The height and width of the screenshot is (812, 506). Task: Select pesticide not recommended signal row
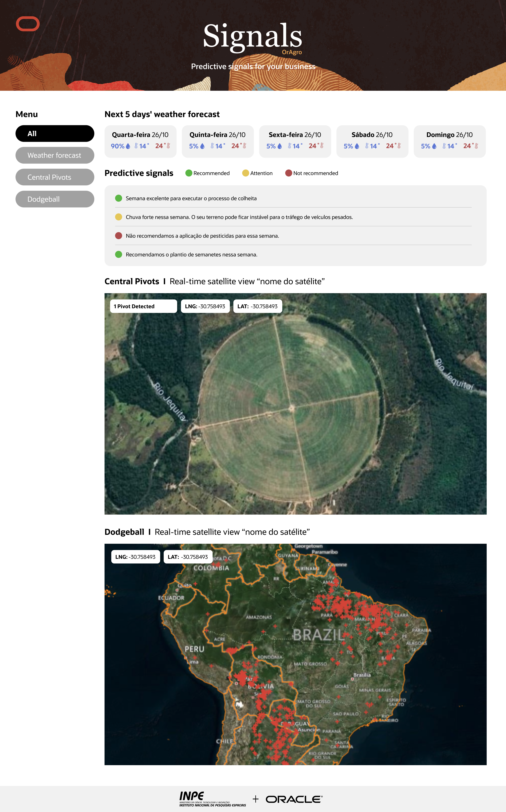pos(202,236)
